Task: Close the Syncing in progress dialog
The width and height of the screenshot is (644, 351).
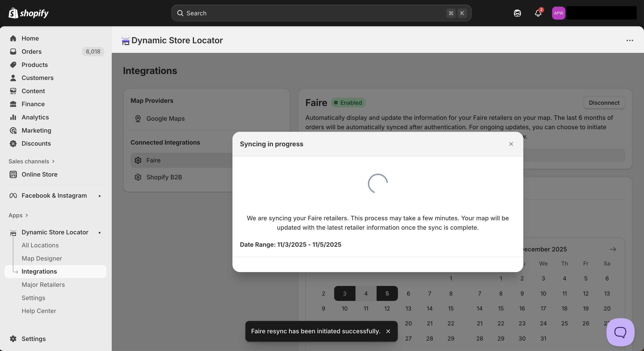Action: [511, 144]
